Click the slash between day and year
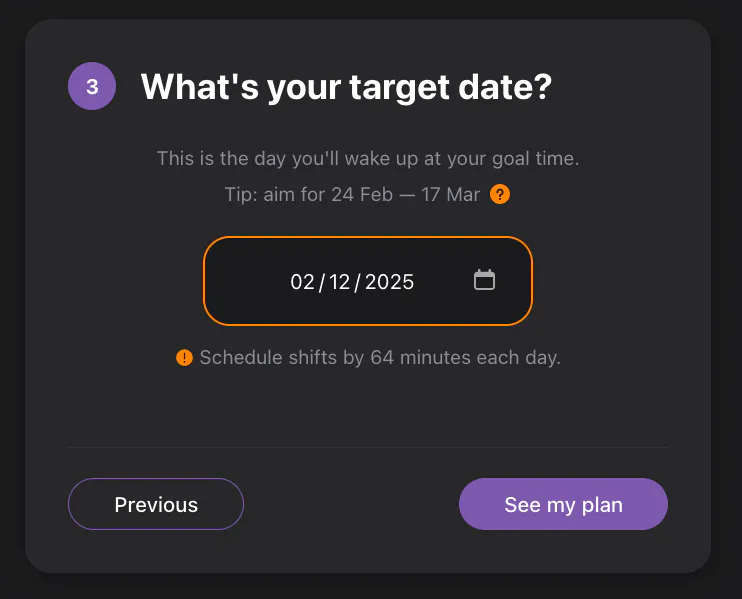This screenshot has height=599, width=742. click(357, 282)
